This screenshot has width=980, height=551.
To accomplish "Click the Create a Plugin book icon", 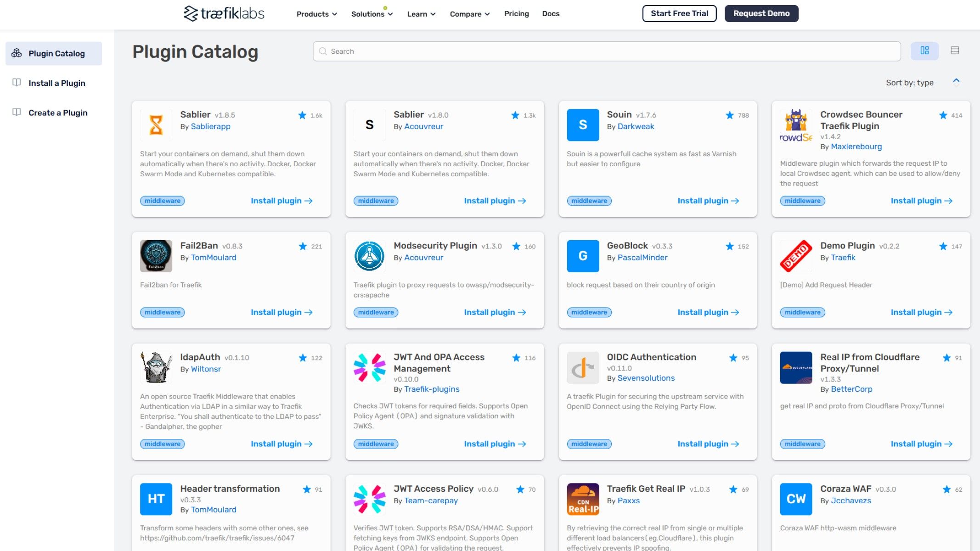I will [17, 112].
